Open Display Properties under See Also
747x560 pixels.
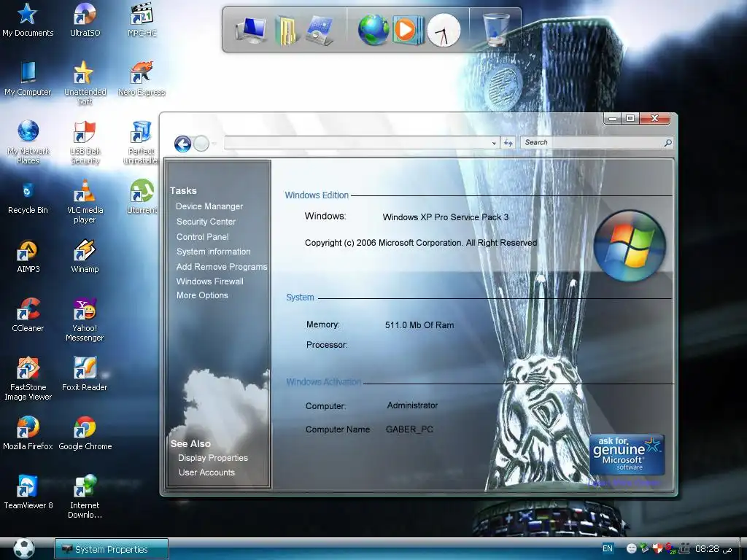pos(213,458)
